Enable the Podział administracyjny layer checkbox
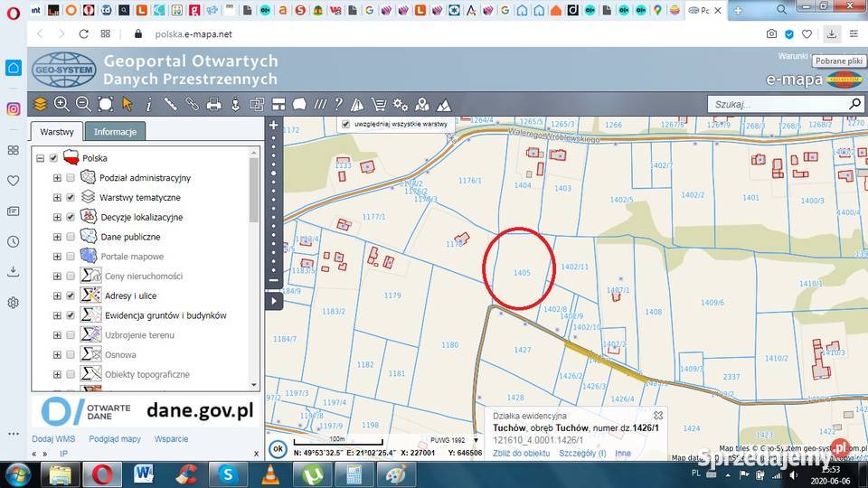The width and height of the screenshot is (868, 488). tap(71, 178)
